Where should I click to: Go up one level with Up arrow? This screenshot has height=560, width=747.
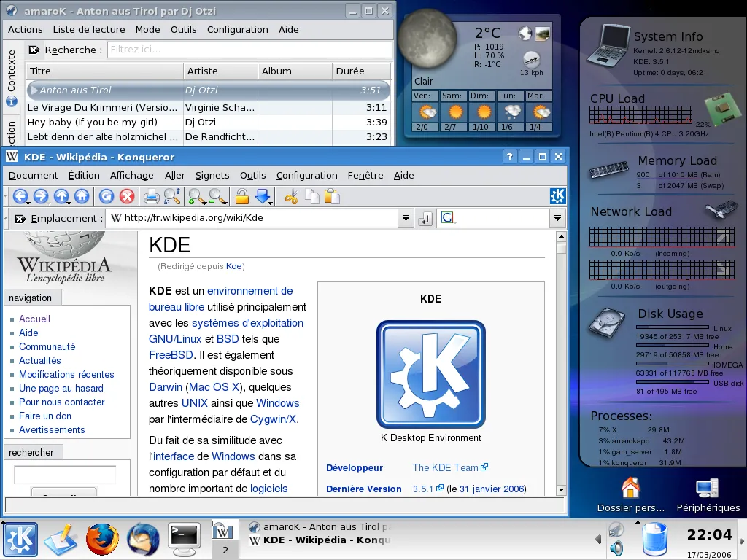(61, 196)
